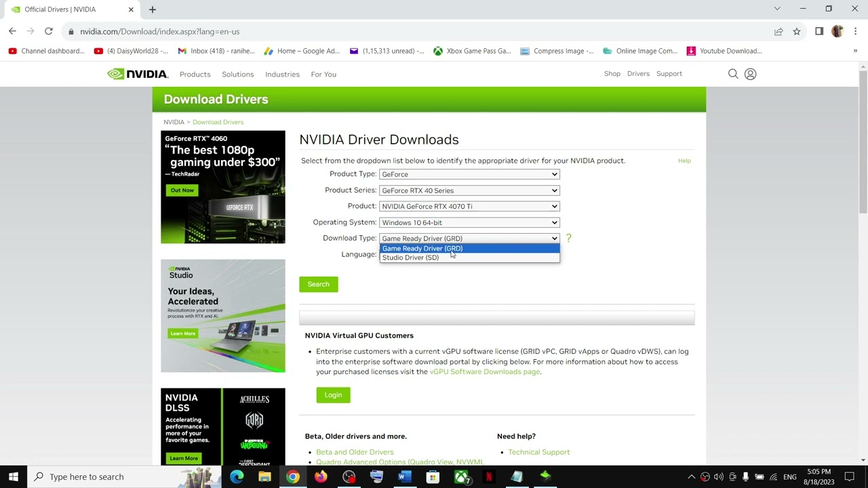The width and height of the screenshot is (868, 488).
Task: Click the Windows taskbar search box
Action: (x=125, y=476)
